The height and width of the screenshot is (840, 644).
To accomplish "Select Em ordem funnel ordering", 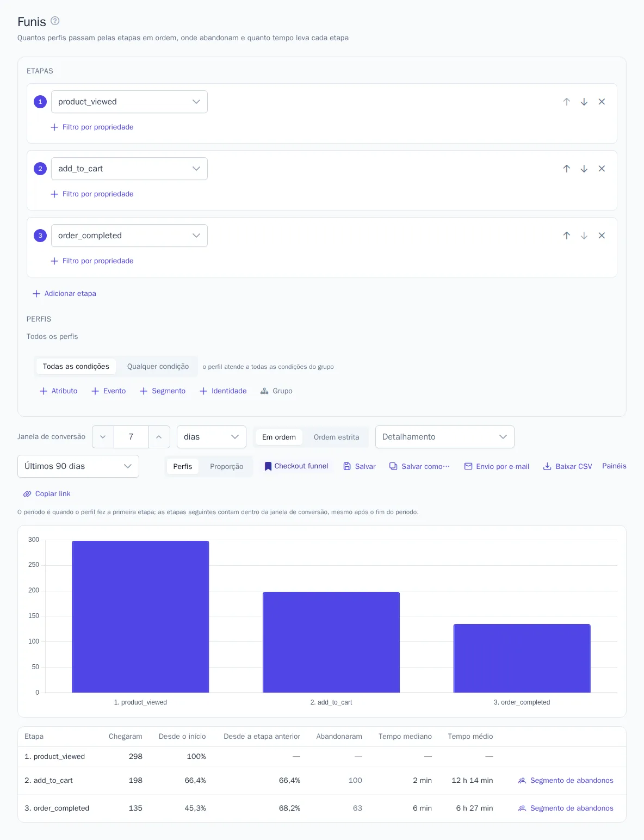I will (x=279, y=437).
